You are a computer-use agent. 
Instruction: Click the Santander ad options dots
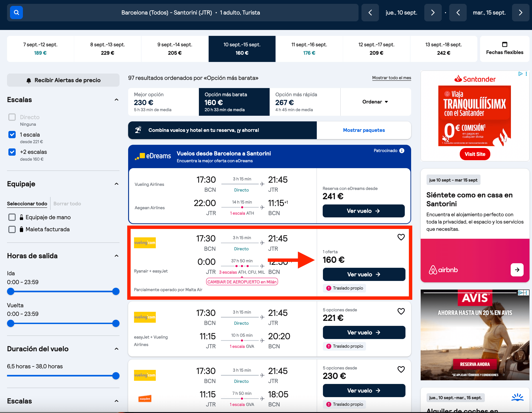pyautogui.click(x=526, y=74)
